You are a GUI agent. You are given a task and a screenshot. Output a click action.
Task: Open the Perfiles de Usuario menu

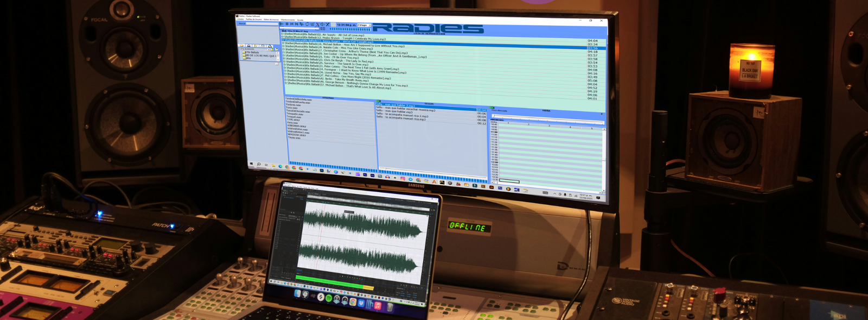tap(253, 20)
